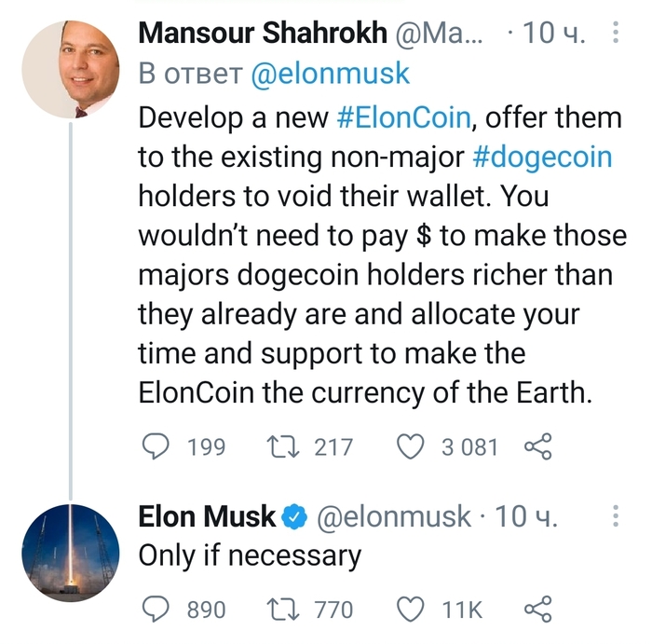View Mansour Shahrokh's profile picture

tap(70, 70)
